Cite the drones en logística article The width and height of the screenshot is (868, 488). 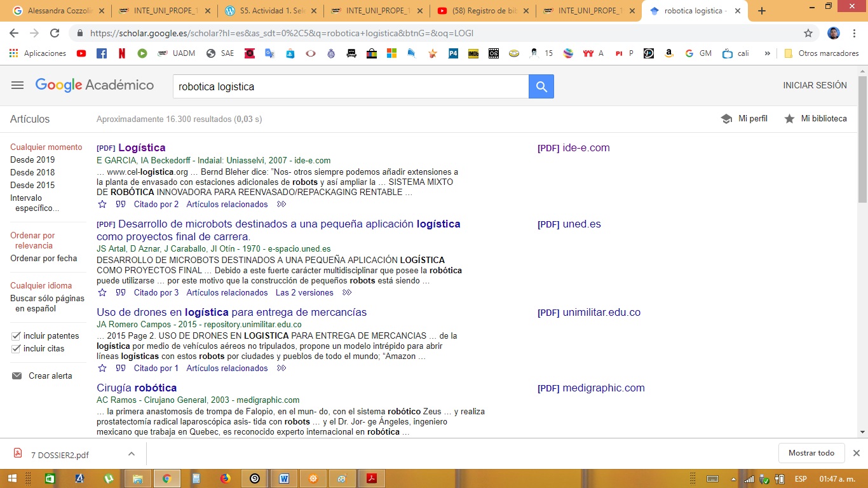[121, 369]
